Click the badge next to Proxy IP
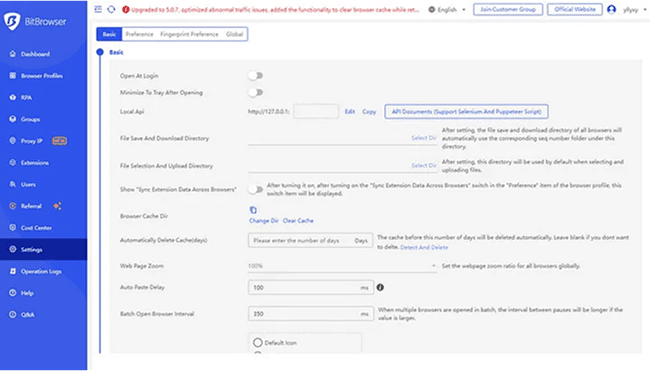Viewport: 650px width, 371px height. [x=59, y=141]
